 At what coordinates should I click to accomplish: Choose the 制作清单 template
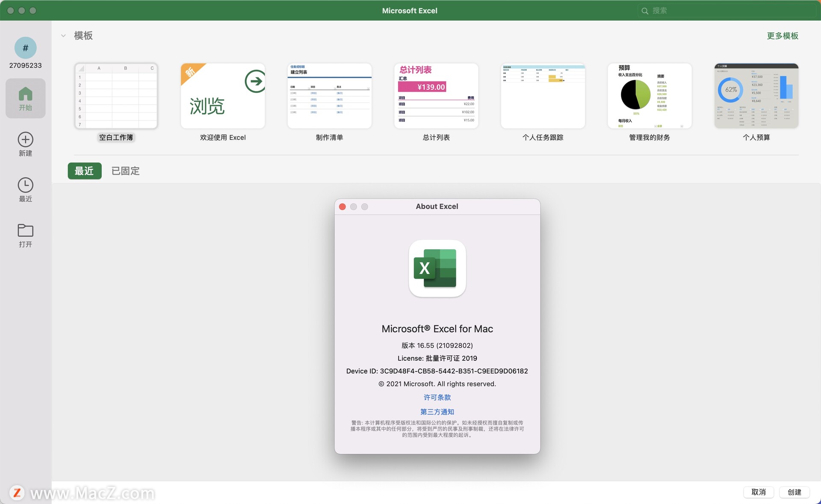(x=329, y=96)
